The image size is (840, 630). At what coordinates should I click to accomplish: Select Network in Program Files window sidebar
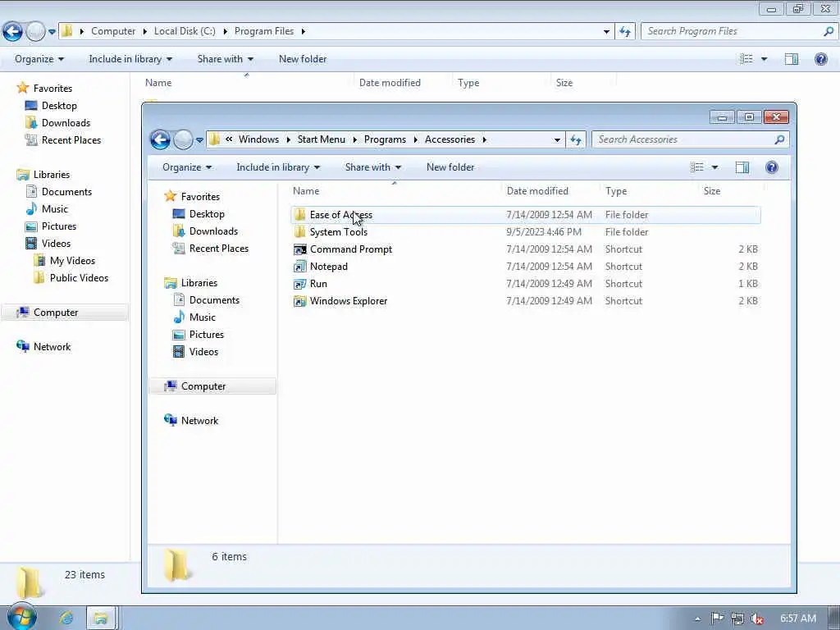(52, 347)
